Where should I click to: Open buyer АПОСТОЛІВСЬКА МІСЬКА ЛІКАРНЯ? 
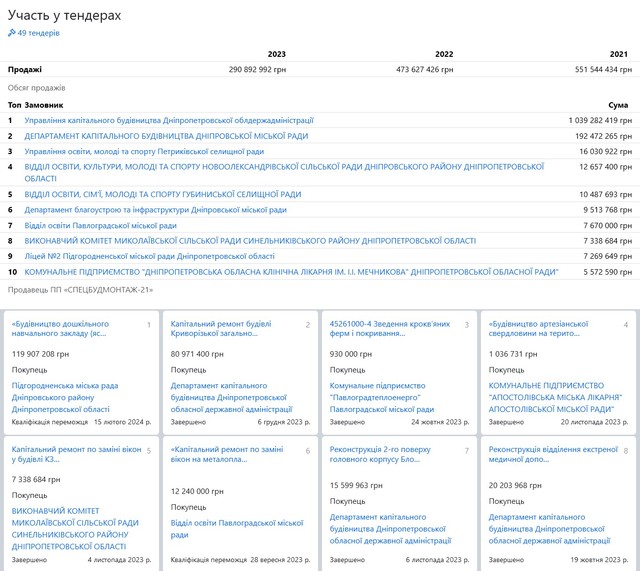[555, 397]
